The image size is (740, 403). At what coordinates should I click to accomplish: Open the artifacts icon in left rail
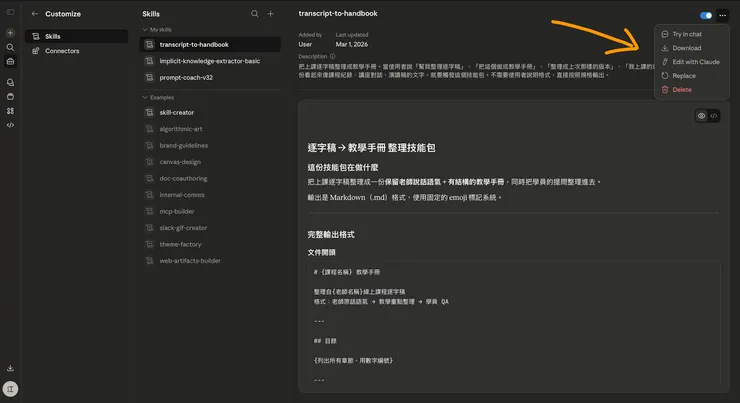pyautogui.click(x=10, y=111)
